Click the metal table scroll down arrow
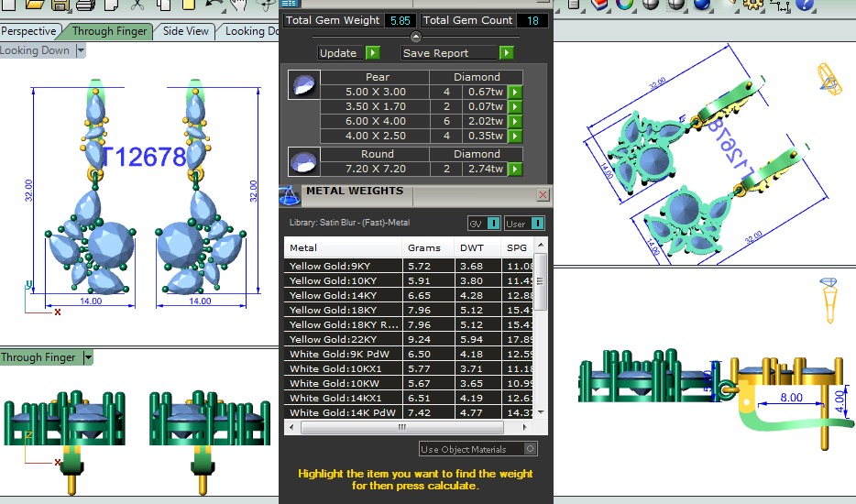856x504 pixels. [541, 412]
